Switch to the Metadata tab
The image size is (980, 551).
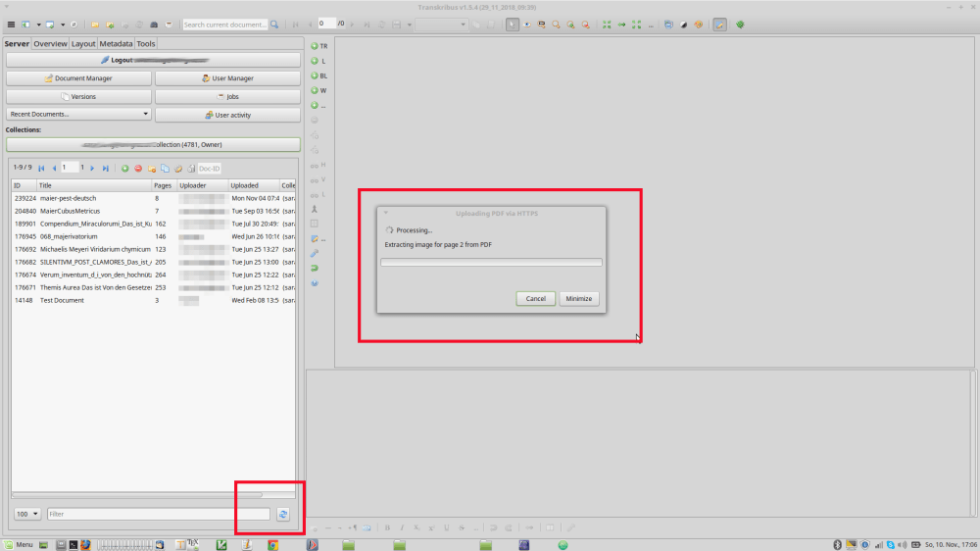click(x=116, y=44)
